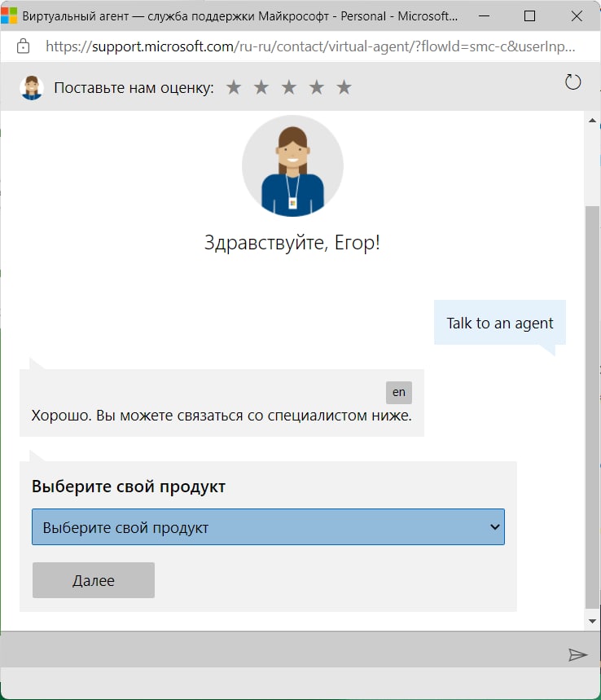Click the 'Поставьте нам оценку:' label
601x700 pixels.
coord(134,87)
